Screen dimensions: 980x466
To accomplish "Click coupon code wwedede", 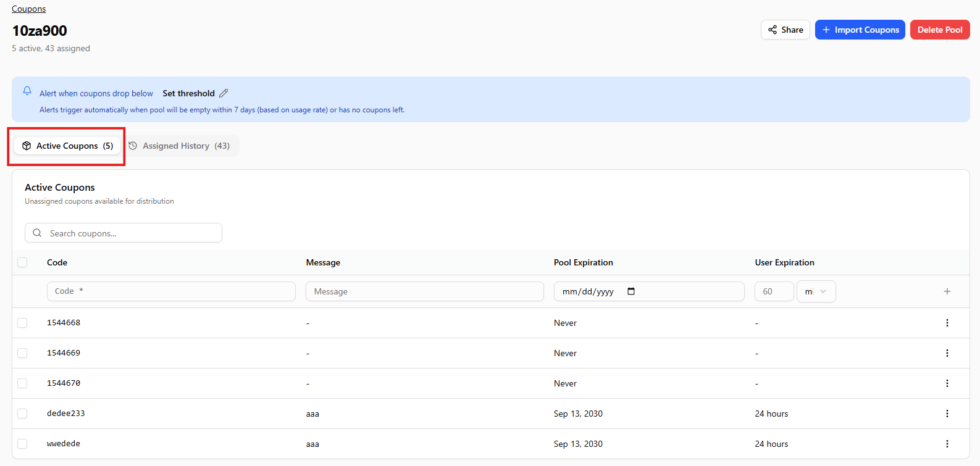I will tap(64, 444).
